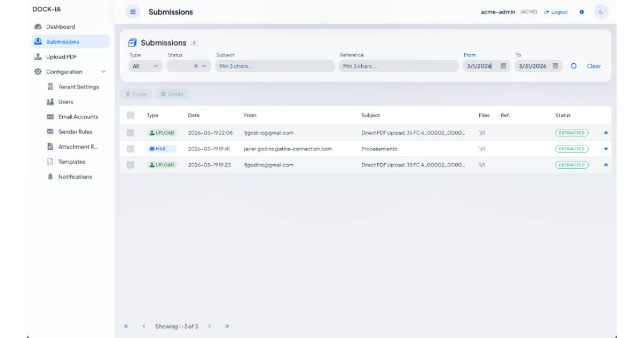Refresh the submissions list

click(x=574, y=66)
